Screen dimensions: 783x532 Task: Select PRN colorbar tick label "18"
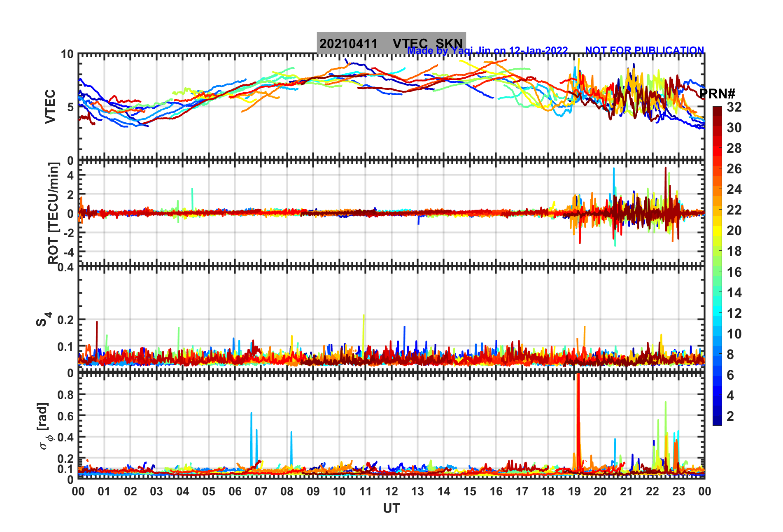pyautogui.click(x=734, y=251)
